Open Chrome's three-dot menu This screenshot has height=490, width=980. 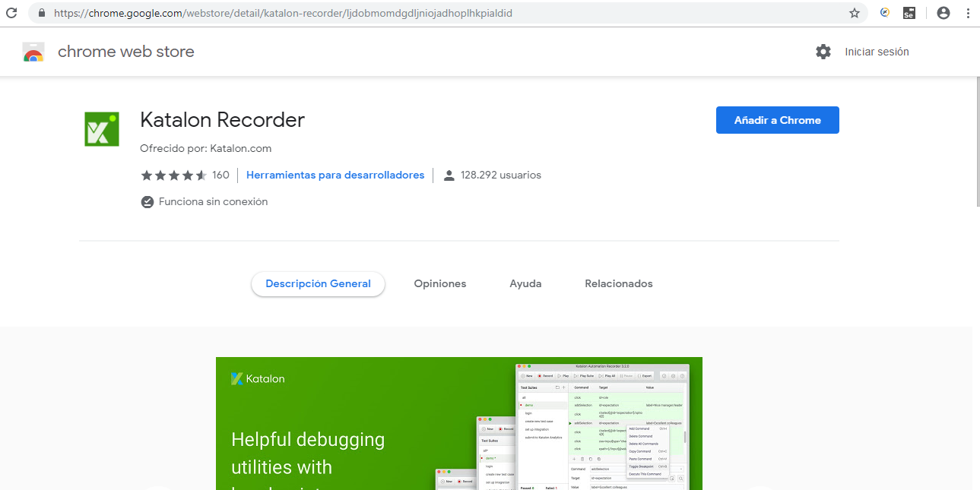pyautogui.click(x=968, y=13)
